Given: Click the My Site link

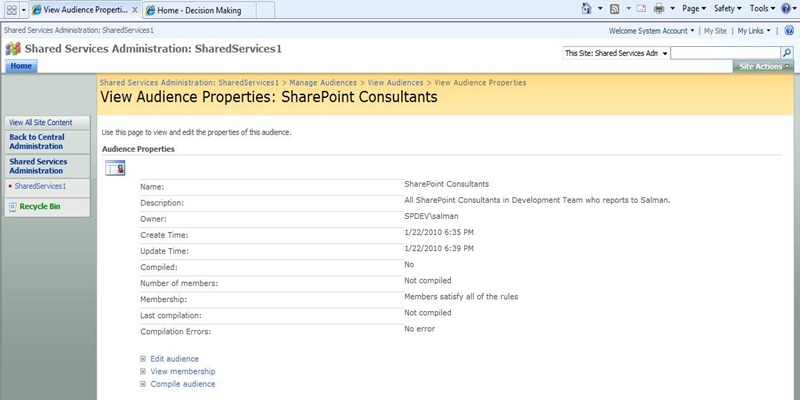Looking at the screenshot, I should click(x=715, y=31).
